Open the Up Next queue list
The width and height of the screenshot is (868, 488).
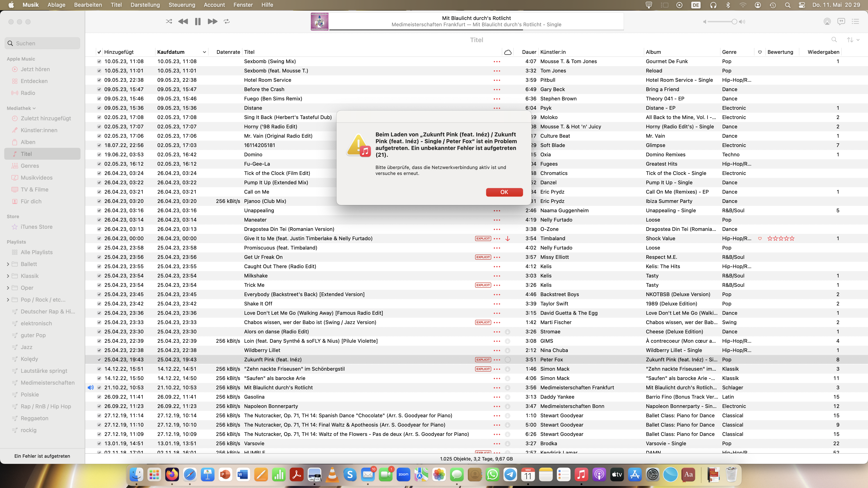pos(855,22)
